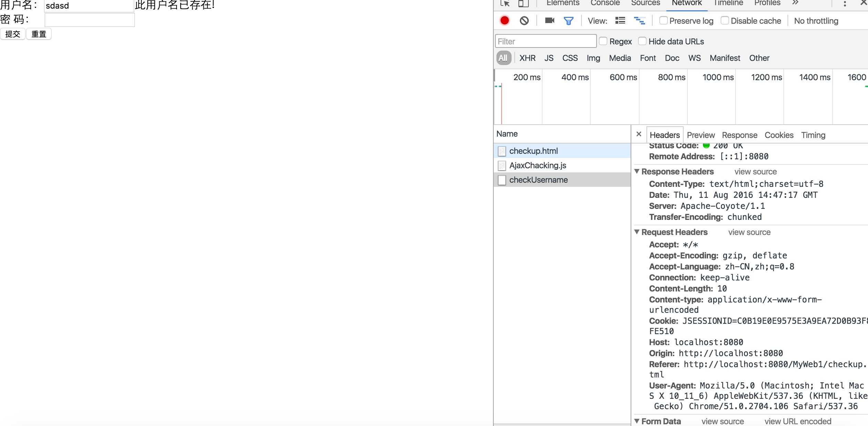Click the Camera/Screenshot capture icon
868x426 pixels.
tap(549, 21)
